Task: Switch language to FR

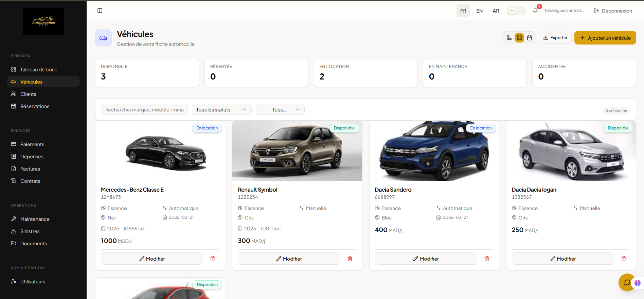Action: click(463, 11)
